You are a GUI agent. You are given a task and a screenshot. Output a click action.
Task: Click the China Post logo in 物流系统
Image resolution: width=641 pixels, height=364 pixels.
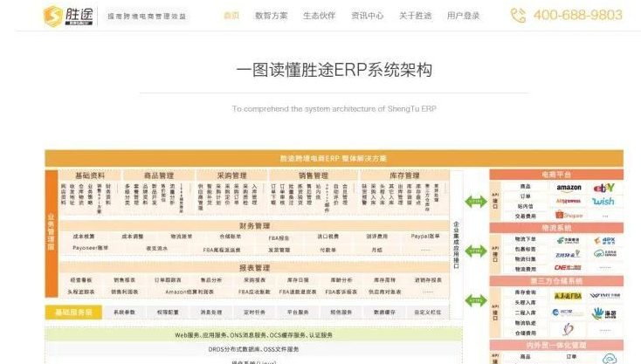(569, 240)
